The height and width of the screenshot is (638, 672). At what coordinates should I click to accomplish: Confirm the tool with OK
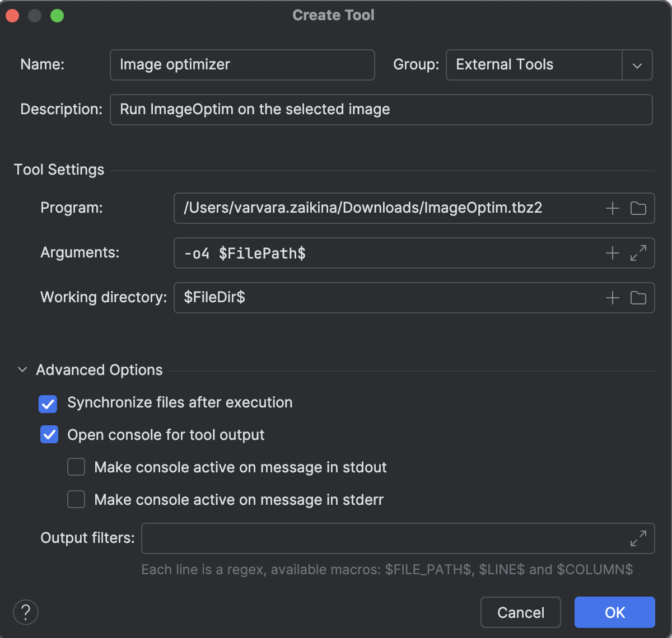click(614, 612)
